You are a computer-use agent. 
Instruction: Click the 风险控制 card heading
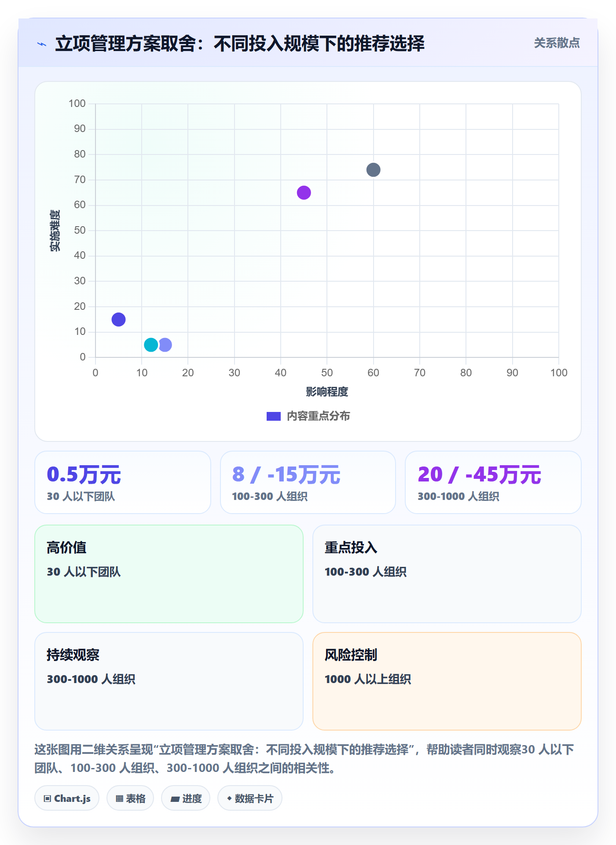point(351,655)
